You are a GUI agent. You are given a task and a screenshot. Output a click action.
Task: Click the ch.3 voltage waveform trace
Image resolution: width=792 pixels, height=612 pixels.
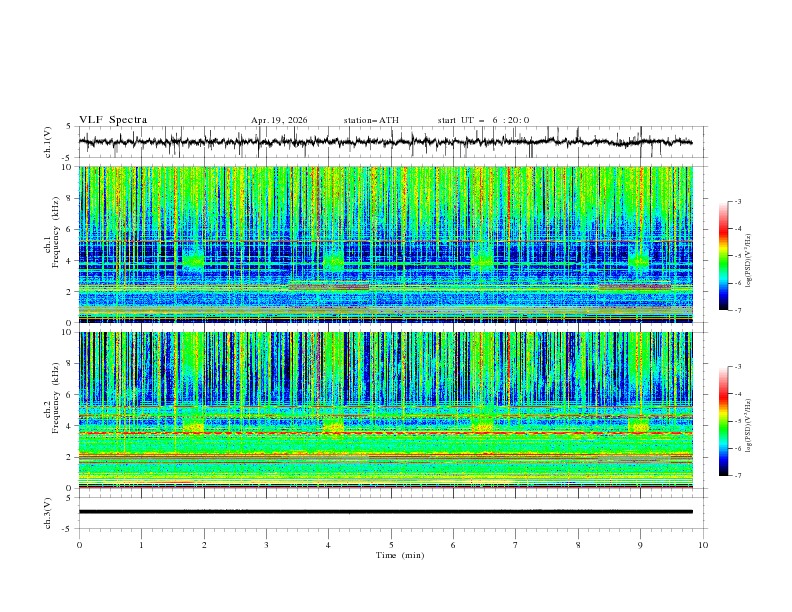385,512
